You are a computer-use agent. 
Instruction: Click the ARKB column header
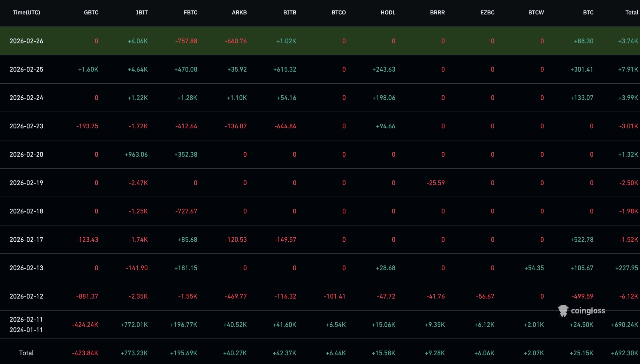pos(239,12)
